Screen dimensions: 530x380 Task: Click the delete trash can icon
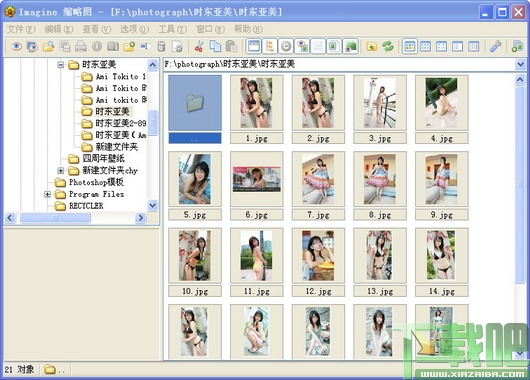(x=161, y=46)
